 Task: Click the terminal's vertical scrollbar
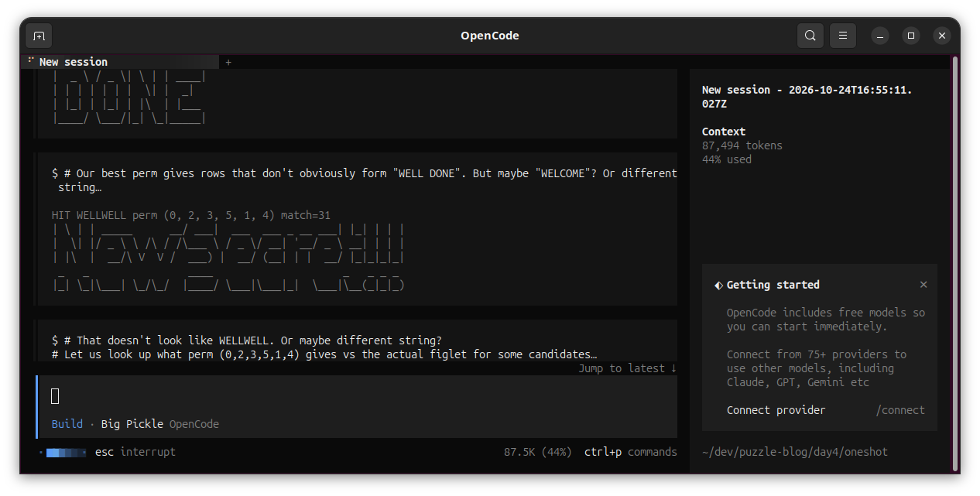tap(954, 263)
